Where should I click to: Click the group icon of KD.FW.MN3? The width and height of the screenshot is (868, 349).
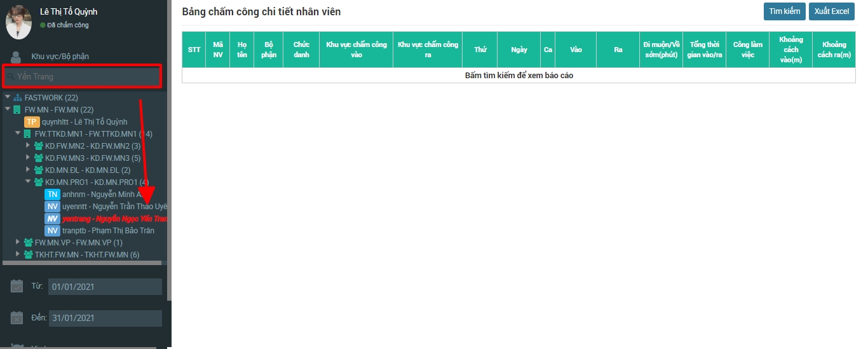coord(39,158)
